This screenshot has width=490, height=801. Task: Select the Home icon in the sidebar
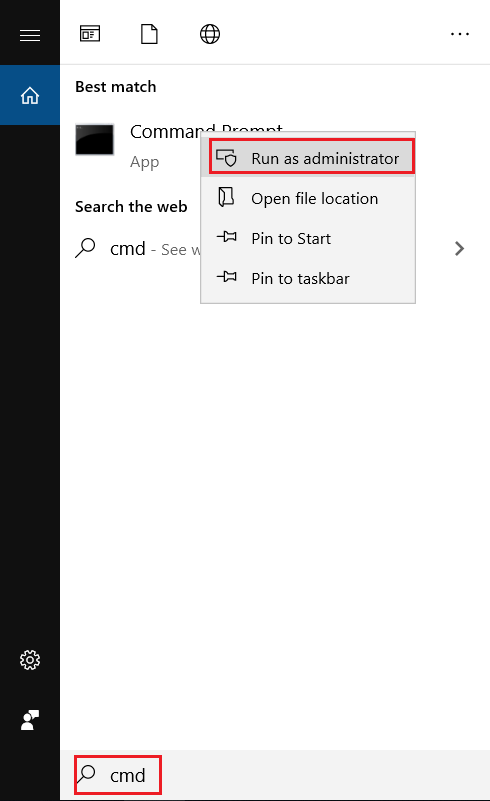tap(30, 95)
